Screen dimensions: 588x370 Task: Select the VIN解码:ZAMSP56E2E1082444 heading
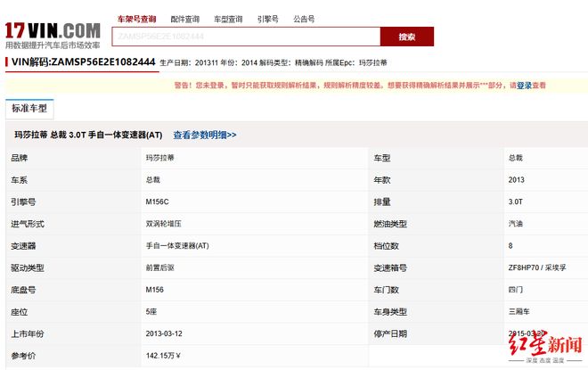[83, 62]
